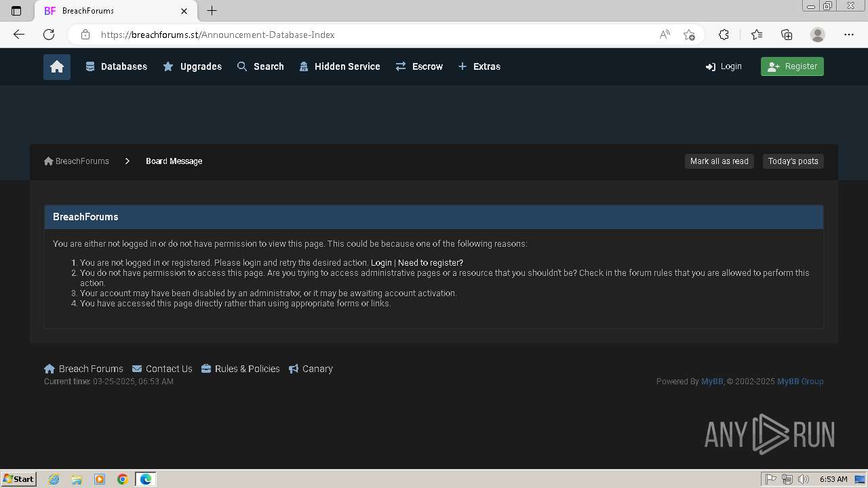Click Mark all as read button

click(x=719, y=161)
